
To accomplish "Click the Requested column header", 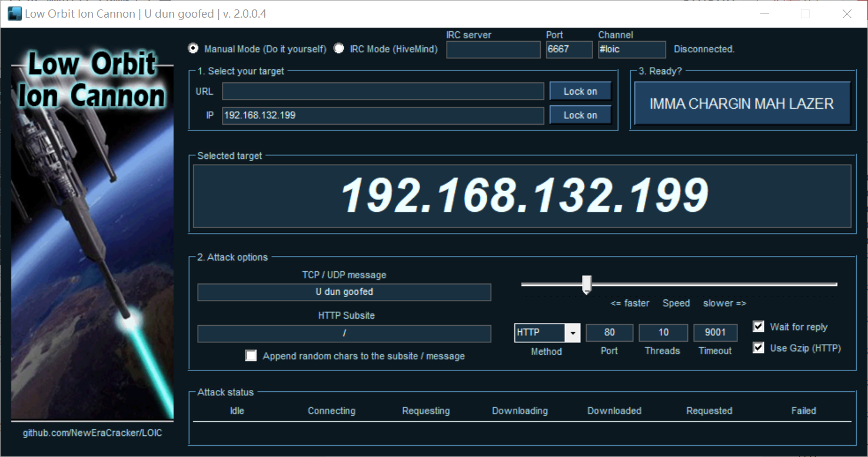I will [x=709, y=411].
